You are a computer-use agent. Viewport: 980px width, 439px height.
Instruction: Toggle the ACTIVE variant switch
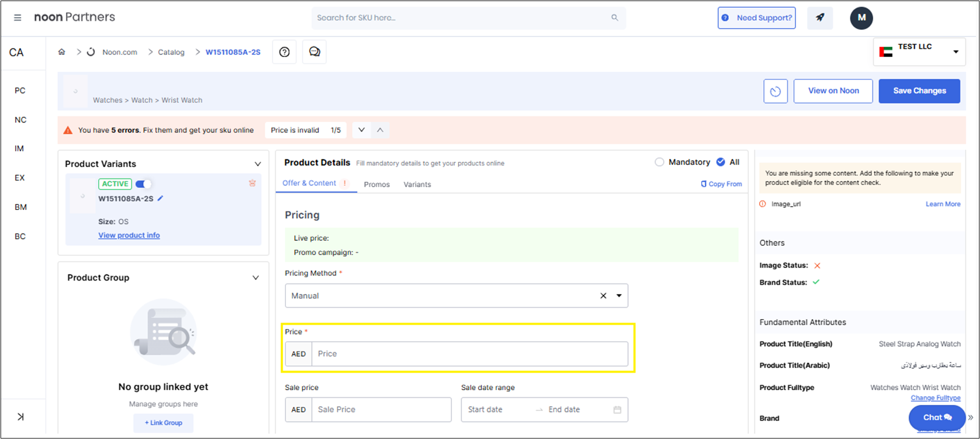(143, 184)
